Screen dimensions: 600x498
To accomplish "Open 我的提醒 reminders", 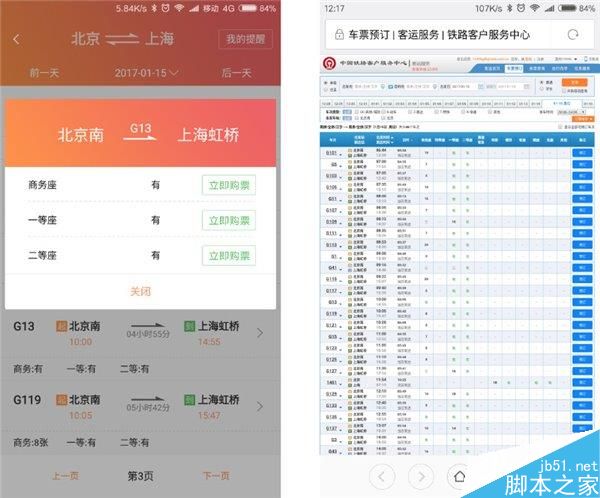I will [245, 39].
